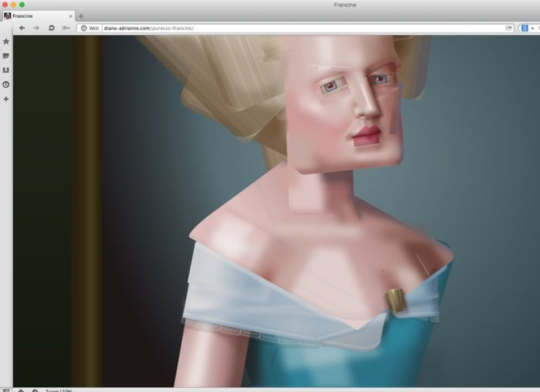Click the bookmarks folder icon in the sidebar
The height and width of the screenshot is (392, 540).
(6, 69)
